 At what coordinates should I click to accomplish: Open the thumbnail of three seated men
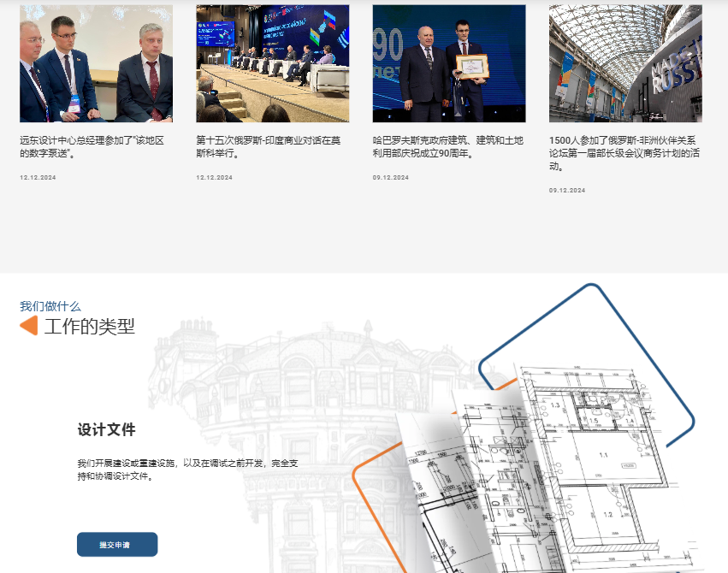coord(96,64)
